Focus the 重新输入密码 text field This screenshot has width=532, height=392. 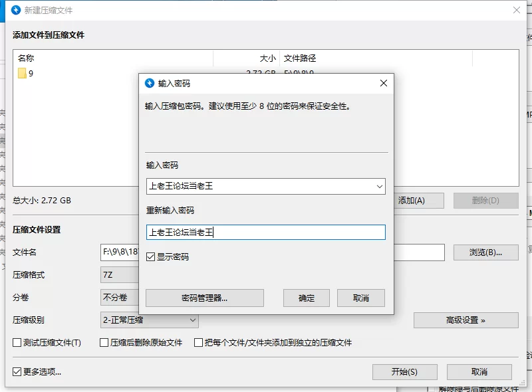tap(266, 233)
